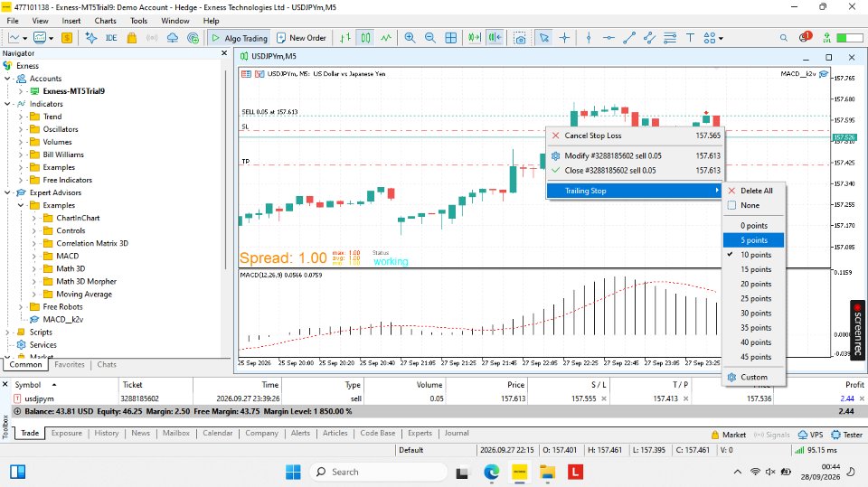Expand the Trend indicators folder
This screenshot has height=487, width=868.
(21, 117)
